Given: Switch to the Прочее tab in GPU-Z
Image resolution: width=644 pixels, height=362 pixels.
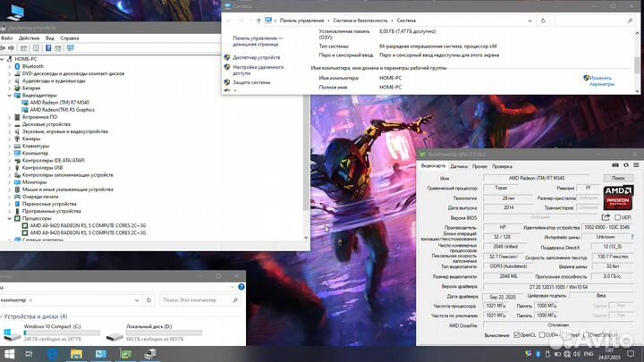Looking at the screenshot, I should [x=479, y=166].
